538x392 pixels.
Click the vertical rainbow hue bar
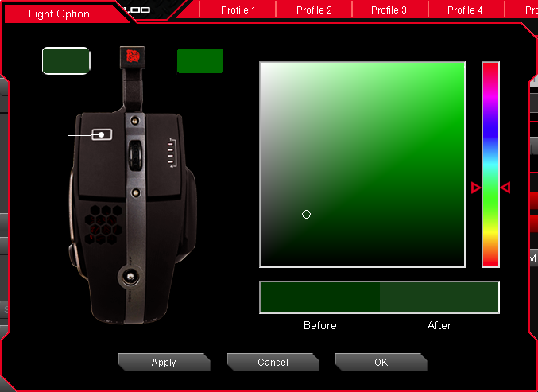490,165
